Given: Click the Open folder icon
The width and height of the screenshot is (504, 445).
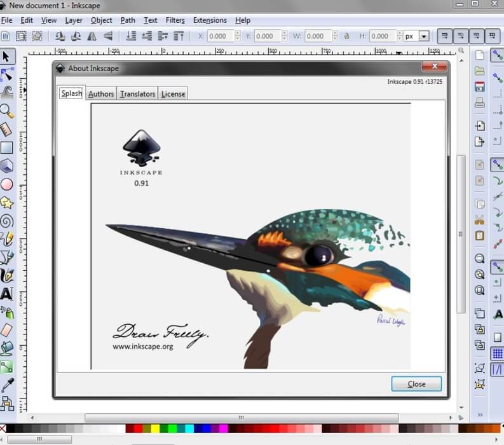Looking at the screenshot, I should [479, 71].
